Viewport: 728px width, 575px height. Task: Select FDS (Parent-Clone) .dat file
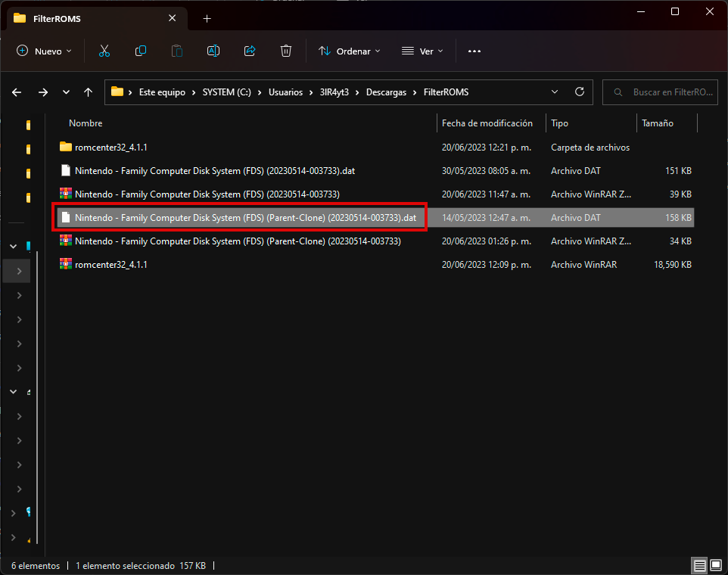click(x=375, y=218)
